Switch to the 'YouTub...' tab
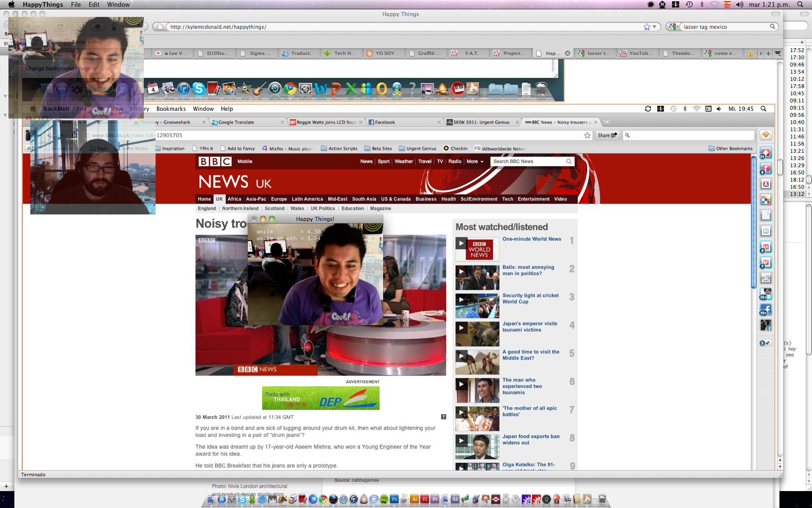Screen dimensions: 812x508 [637, 53]
